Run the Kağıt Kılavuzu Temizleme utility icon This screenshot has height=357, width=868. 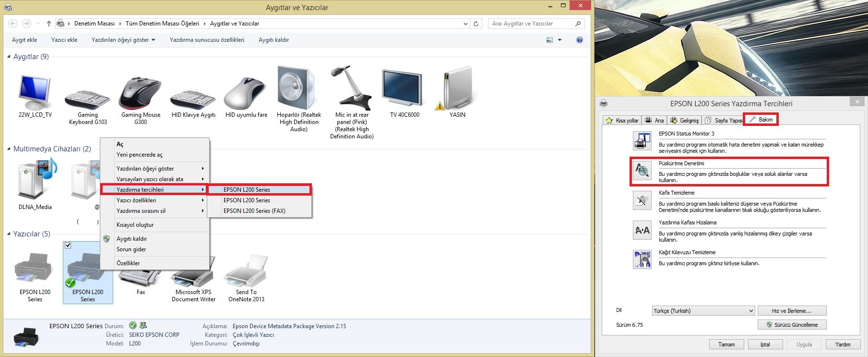[642, 260]
